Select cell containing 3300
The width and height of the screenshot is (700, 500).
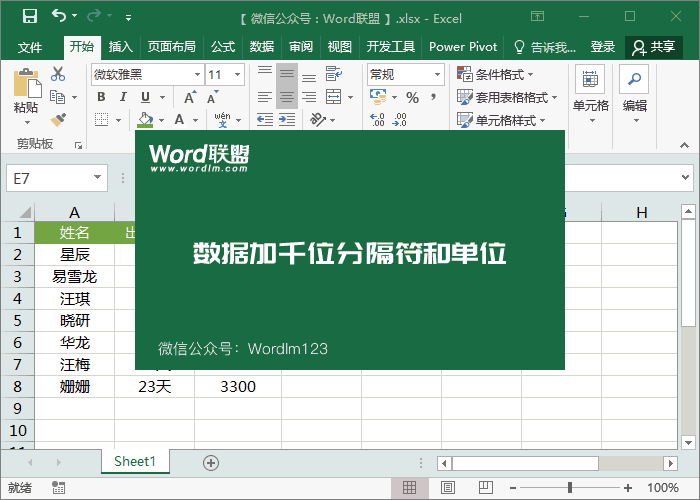(238, 387)
